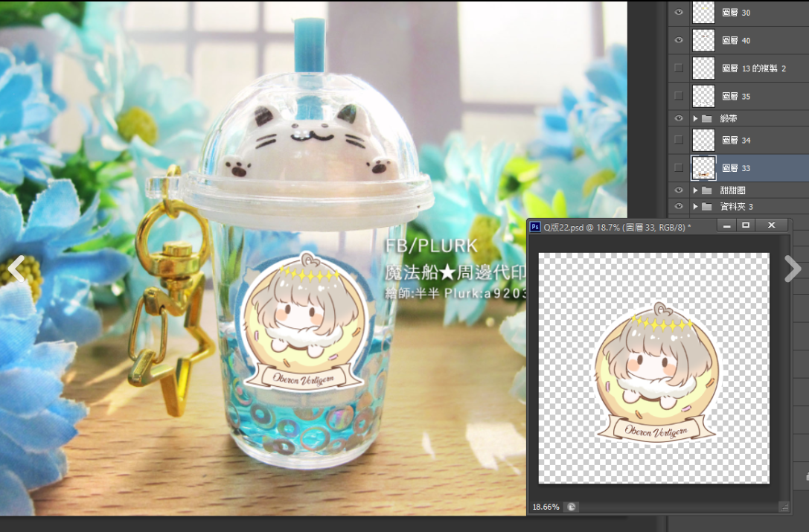Expand the 甜甜圈 layer group

(x=695, y=190)
